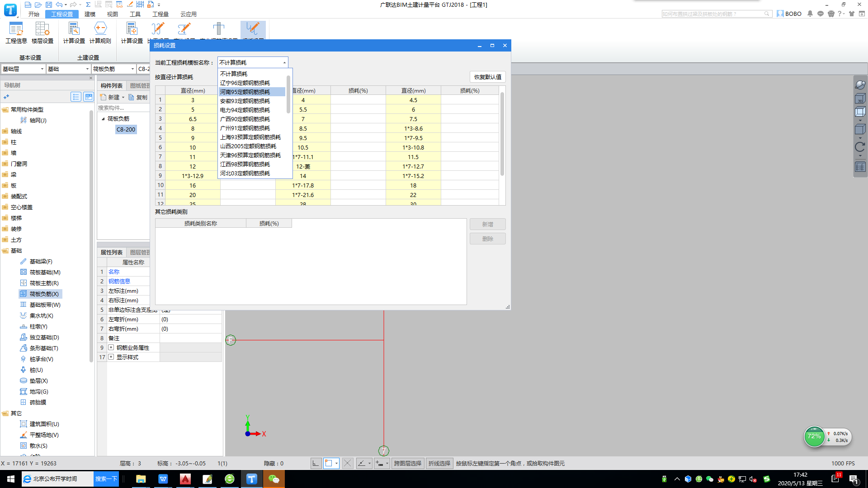Click 复制 button in component list
Screen dimensions: 868x488
(138, 97)
